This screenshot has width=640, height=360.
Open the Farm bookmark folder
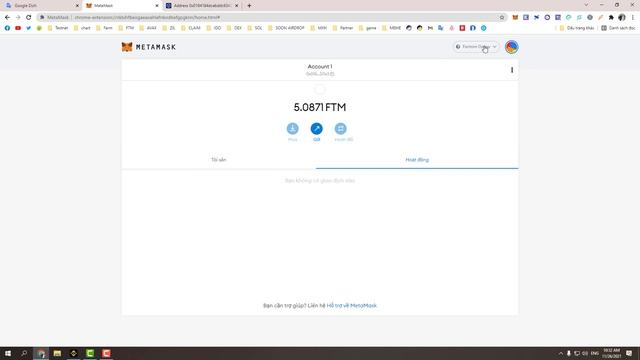(104, 28)
